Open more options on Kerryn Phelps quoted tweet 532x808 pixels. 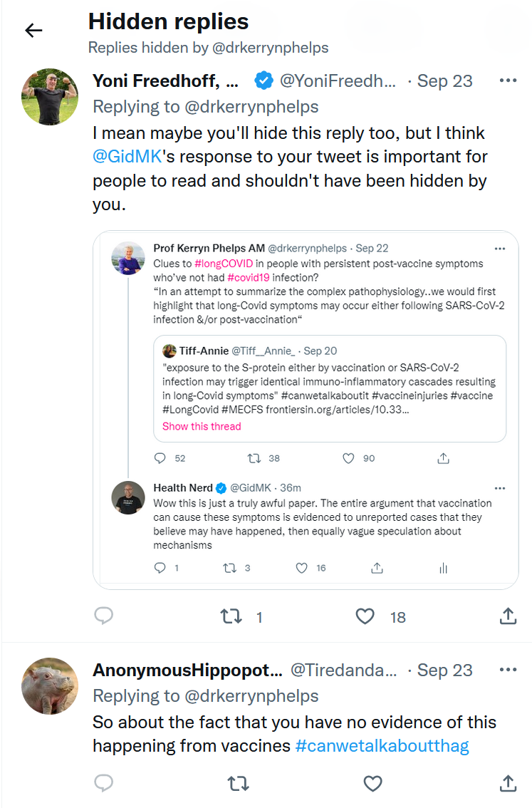click(x=499, y=249)
